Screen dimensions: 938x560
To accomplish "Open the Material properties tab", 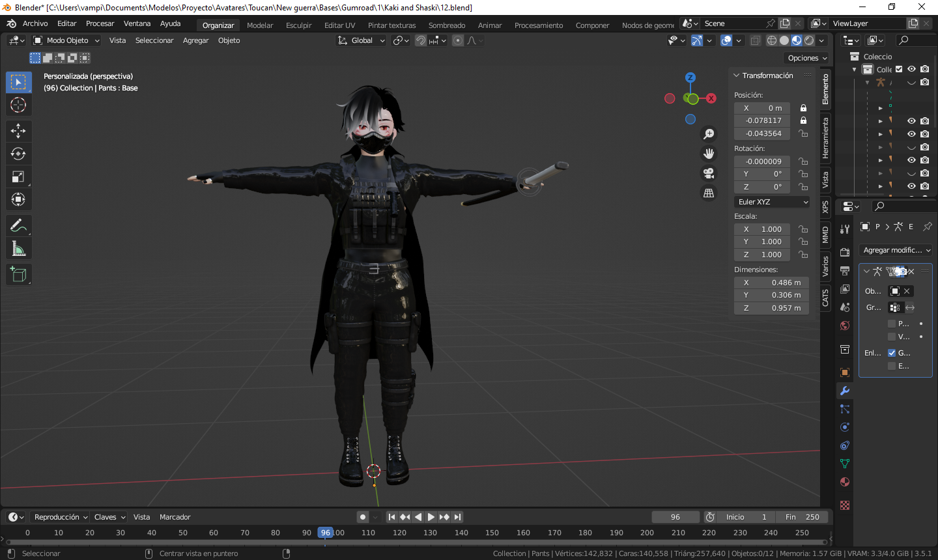I will point(845,482).
